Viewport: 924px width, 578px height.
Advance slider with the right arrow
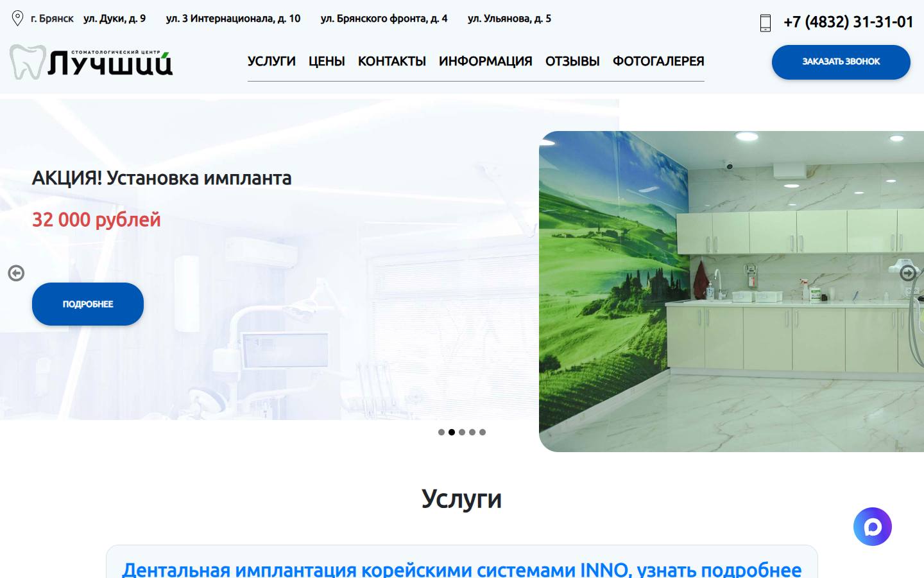[907, 273]
